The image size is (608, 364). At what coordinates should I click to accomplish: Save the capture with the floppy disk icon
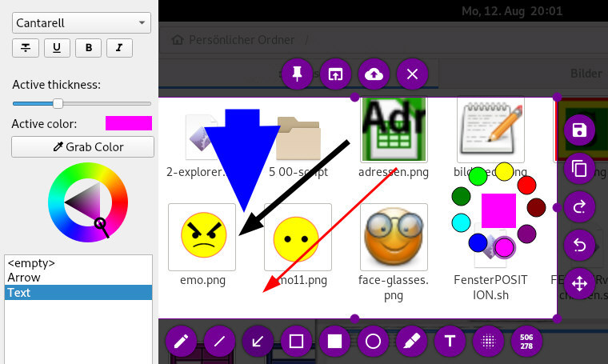[x=581, y=131]
